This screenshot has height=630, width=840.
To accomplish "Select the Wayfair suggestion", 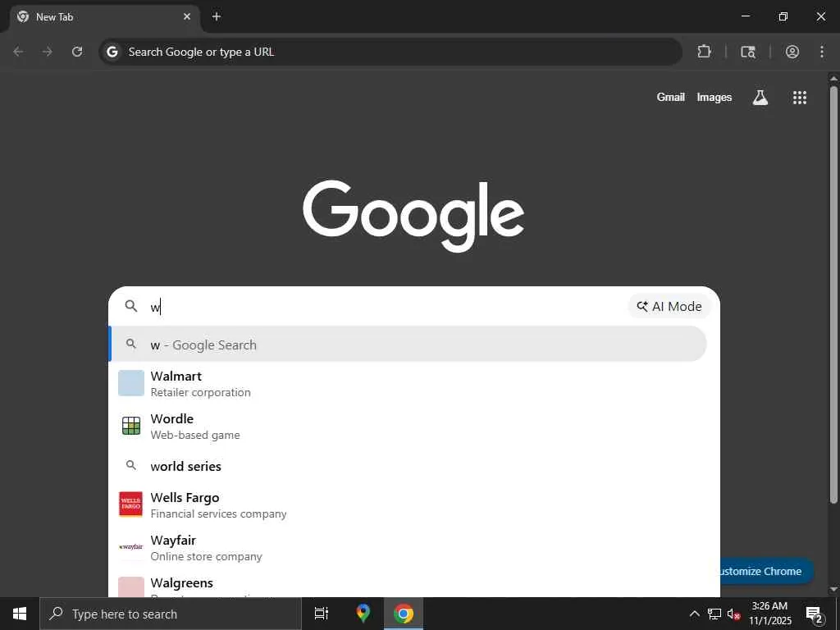I will pyautogui.click(x=409, y=547).
